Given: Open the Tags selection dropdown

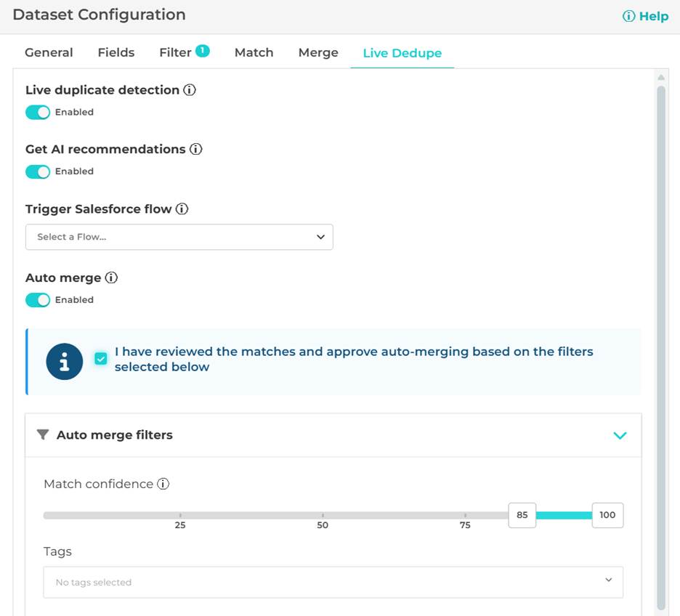Looking at the screenshot, I should (333, 582).
